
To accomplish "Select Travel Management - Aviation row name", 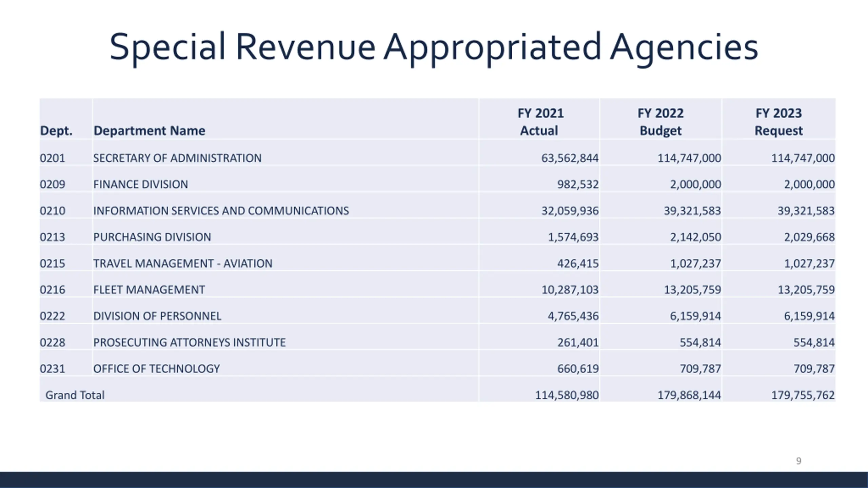I will click(x=183, y=264).
